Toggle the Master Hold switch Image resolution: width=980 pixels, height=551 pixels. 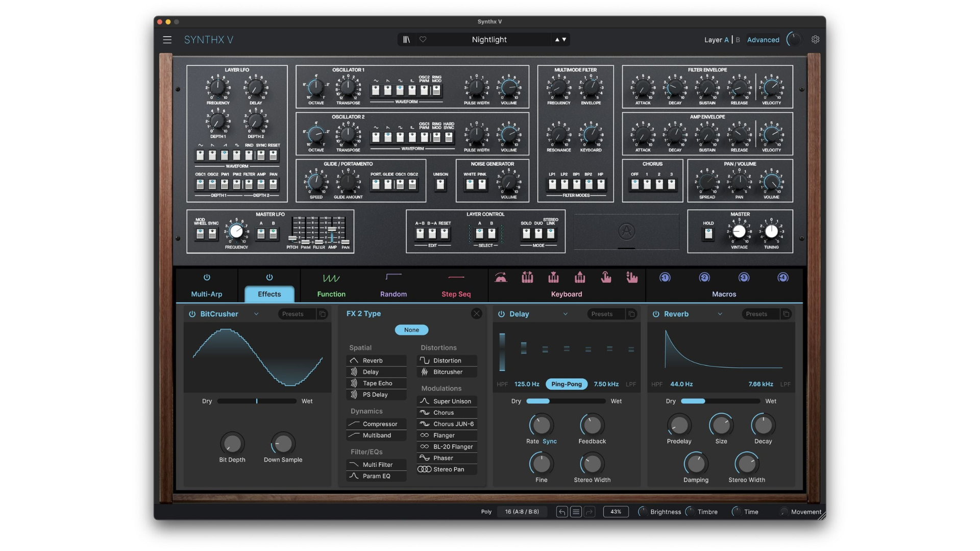pyautogui.click(x=708, y=234)
